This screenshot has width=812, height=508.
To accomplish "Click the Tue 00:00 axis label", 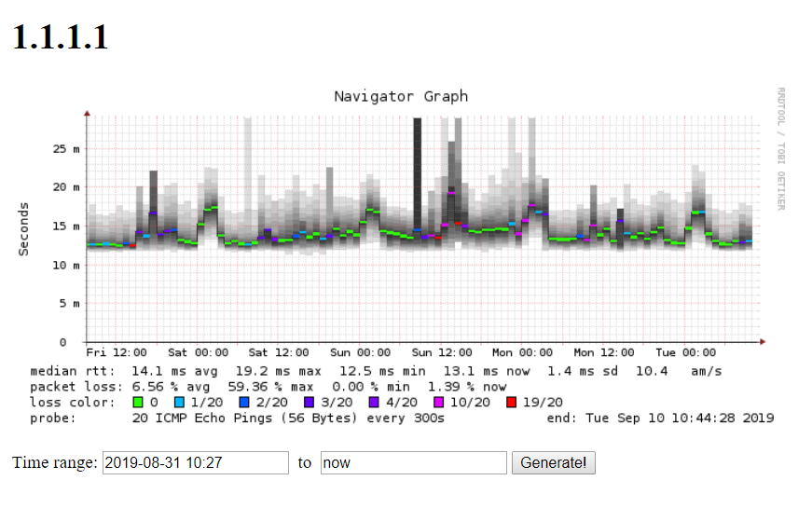I will (x=685, y=352).
